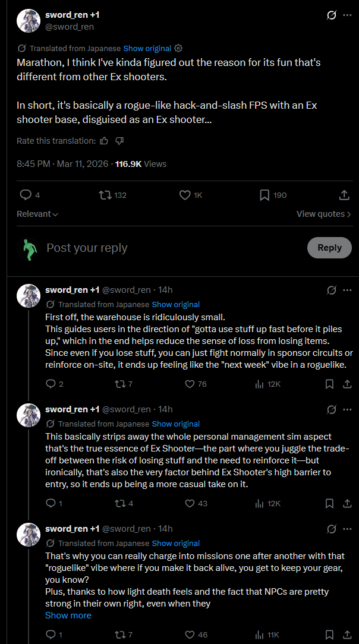Open more options on the warehouse reply
The width and height of the screenshot is (359, 644).
[x=347, y=290]
